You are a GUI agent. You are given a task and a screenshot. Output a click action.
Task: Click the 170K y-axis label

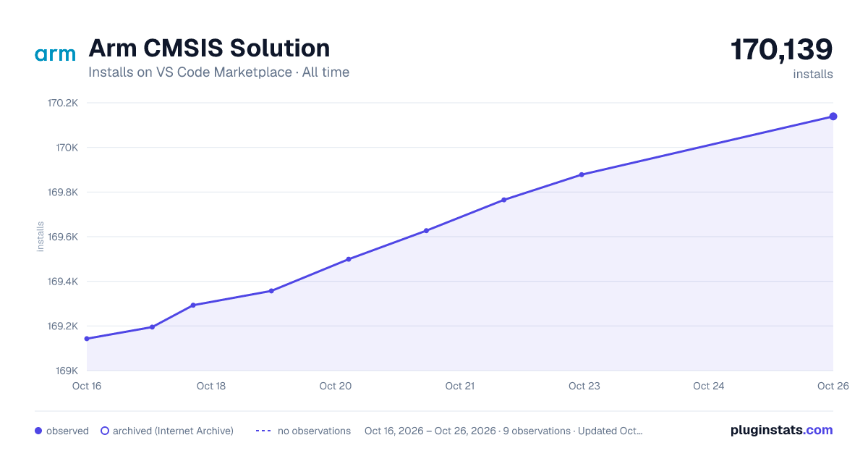(x=67, y=148)
